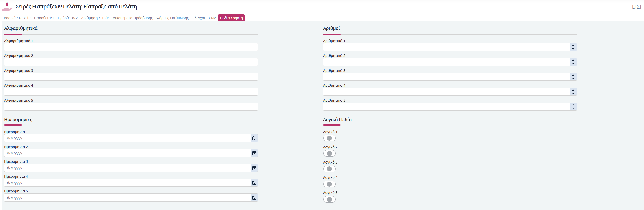Open calendar picker for Ημερομηνία 4
Viewport: 644px width, 210px height.
(x=254, y=183)
